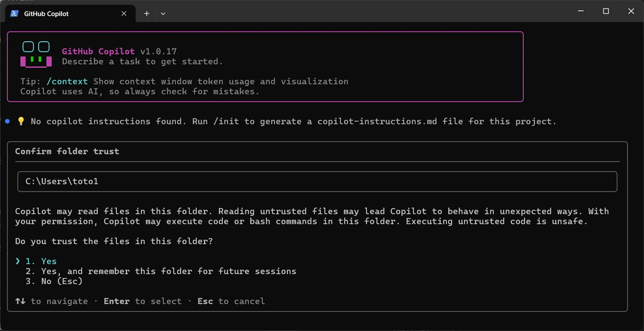Click the Enter to select hint
This screenshot has width=644, height=331.
(143, 301)
